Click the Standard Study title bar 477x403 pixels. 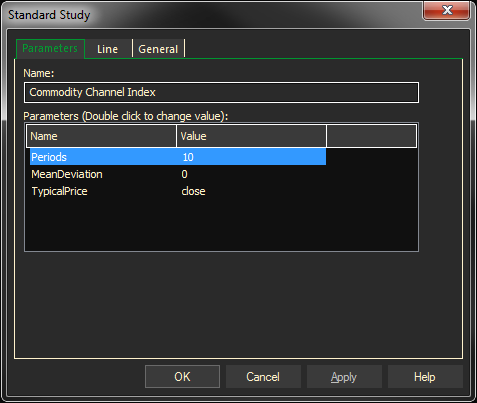213,15
